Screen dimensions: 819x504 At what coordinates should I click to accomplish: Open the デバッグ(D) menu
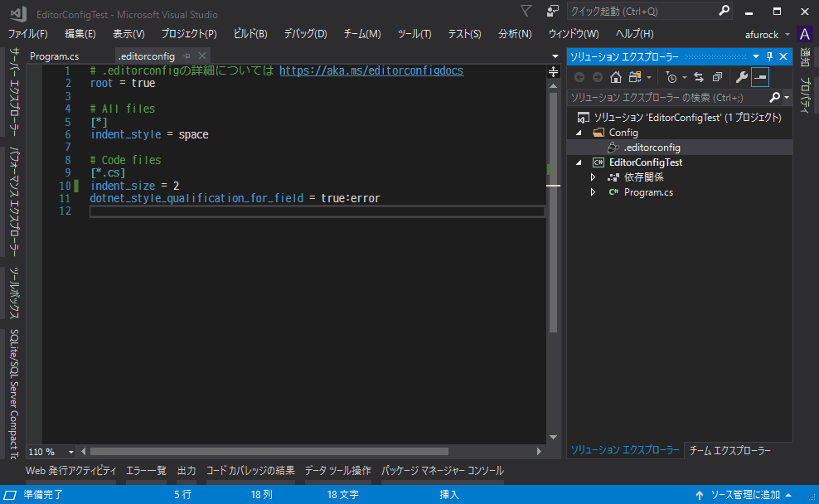(x=305, y=34)
